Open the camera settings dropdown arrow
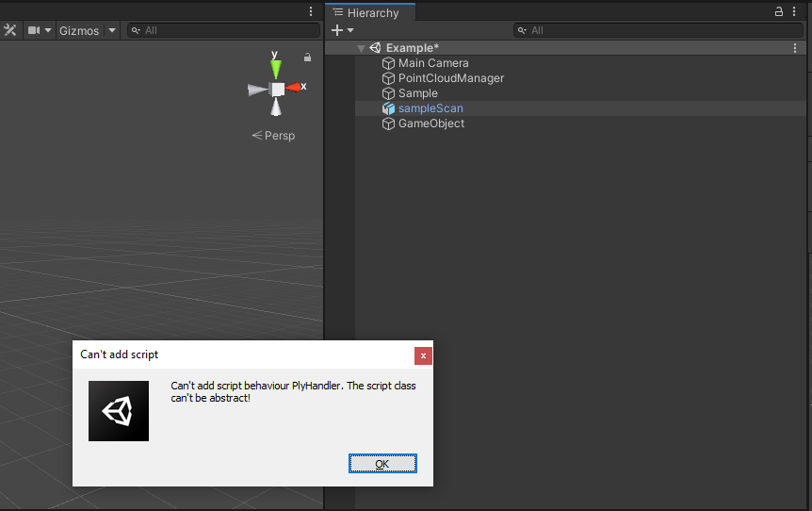 click(48, 30)
